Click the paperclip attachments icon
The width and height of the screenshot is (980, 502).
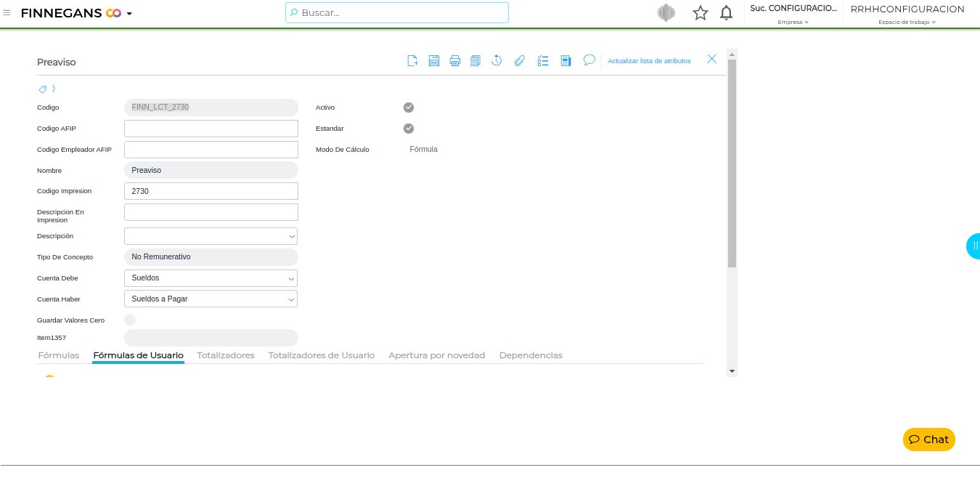coord(520,61)
